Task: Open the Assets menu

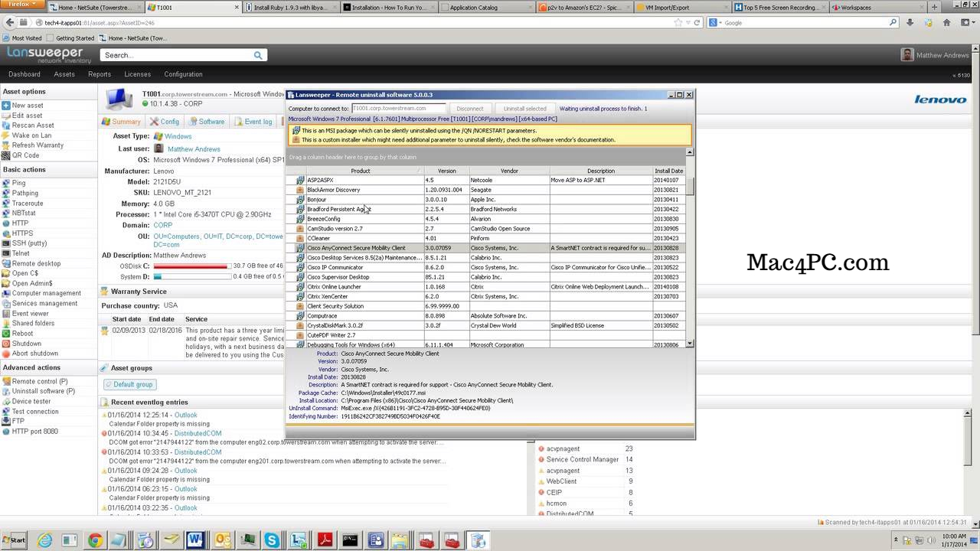Action: click(x=64, y=74)
